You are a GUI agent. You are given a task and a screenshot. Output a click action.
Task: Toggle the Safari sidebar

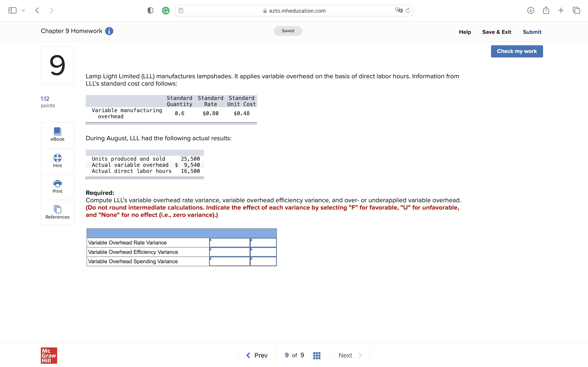[x=12, y=10]
